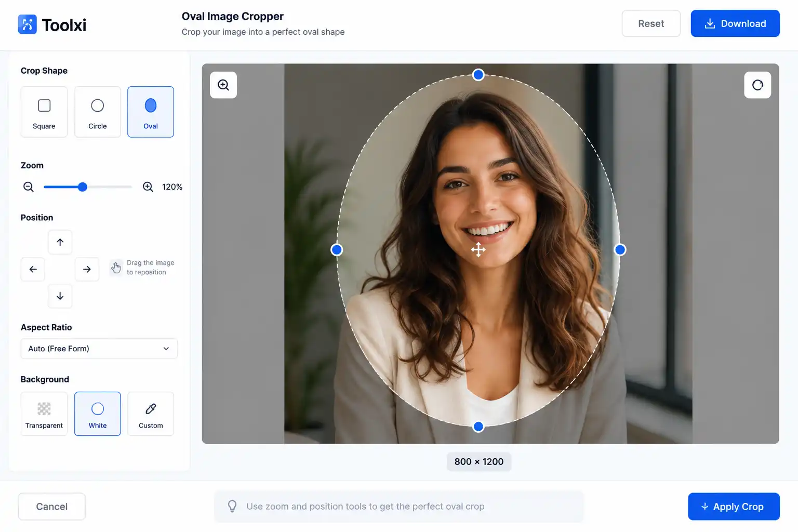
Task: Choose the Oval crop shape
Action: [x=151, y=112]
